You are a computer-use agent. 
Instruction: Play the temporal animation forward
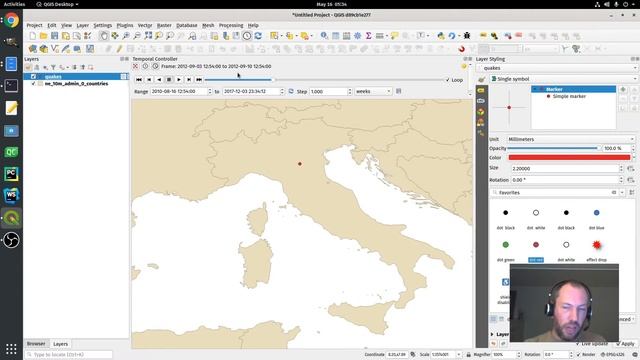[x=179, y=80]
